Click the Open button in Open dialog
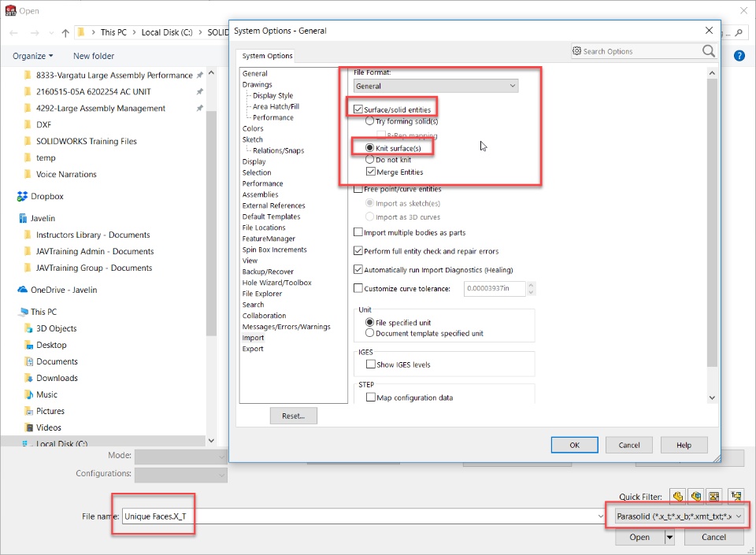This screenshot has width=756, height=555. pos(639,537)
